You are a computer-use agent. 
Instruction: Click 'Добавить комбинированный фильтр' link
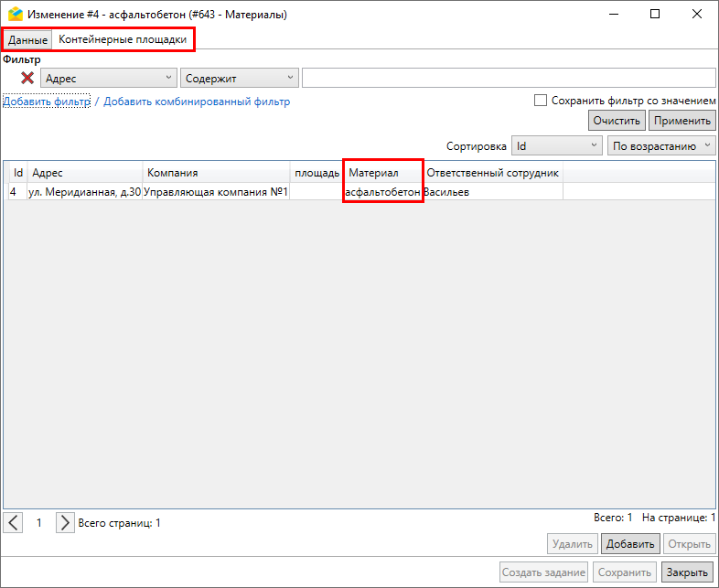pos(197,102)
